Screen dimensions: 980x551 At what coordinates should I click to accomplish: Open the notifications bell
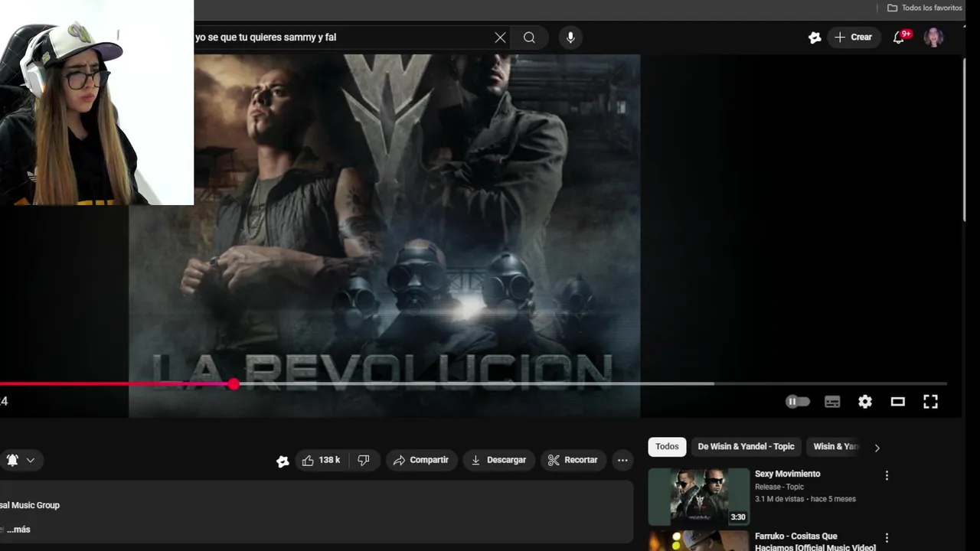[899, 37]
